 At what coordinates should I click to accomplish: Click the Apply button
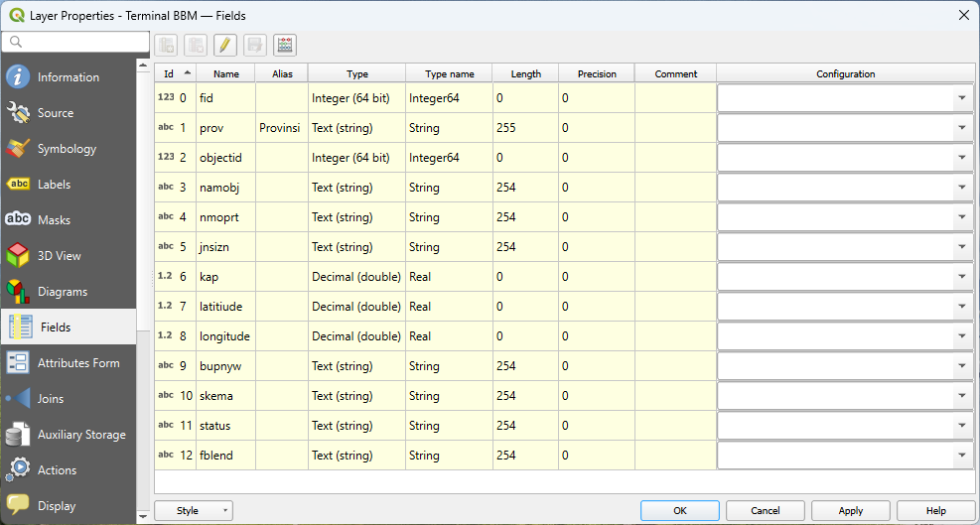pos(850,511)
